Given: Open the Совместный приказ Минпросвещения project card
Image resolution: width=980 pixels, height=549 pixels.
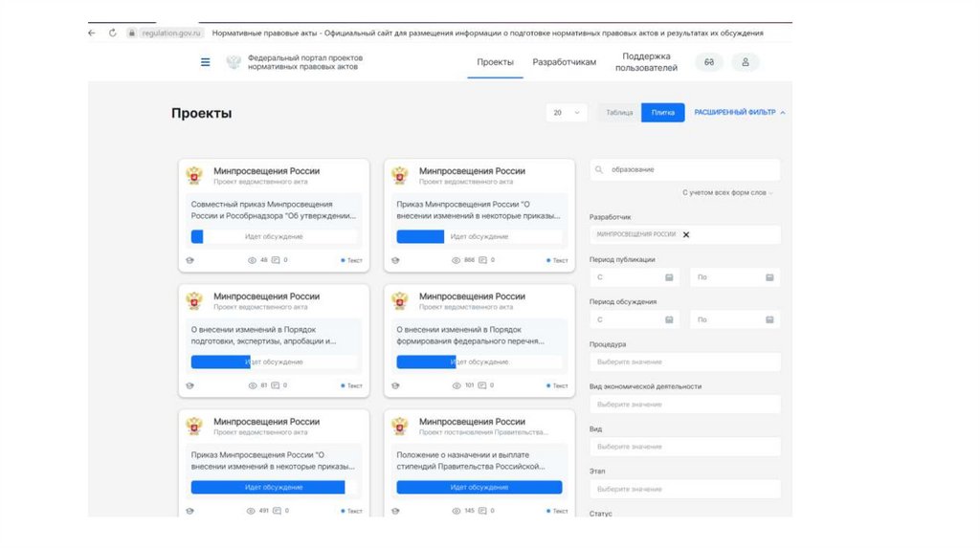Looking at the screenshot, I should point(274,209).
